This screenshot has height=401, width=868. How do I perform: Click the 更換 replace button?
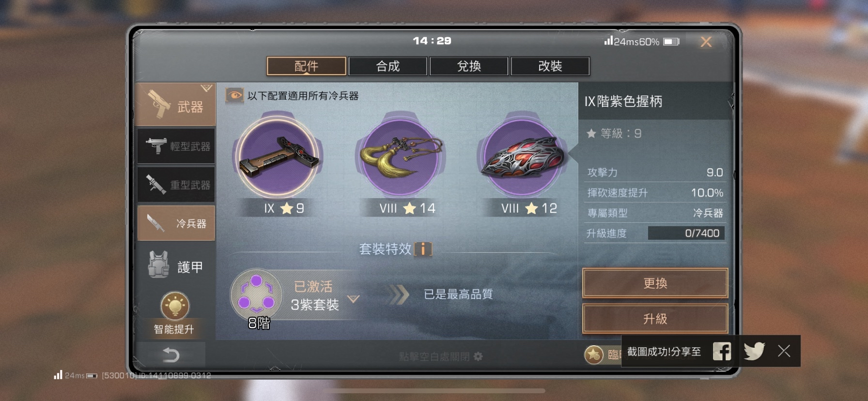(x=655, y=283)
